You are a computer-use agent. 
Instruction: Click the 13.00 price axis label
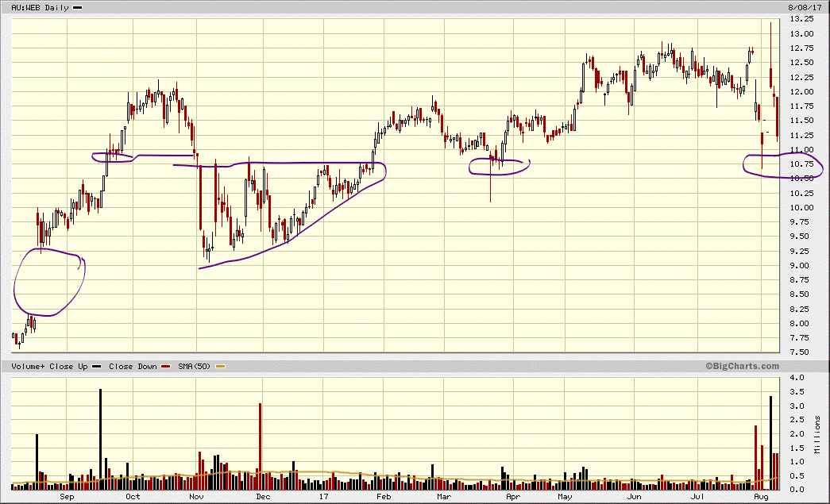point(801,33)
